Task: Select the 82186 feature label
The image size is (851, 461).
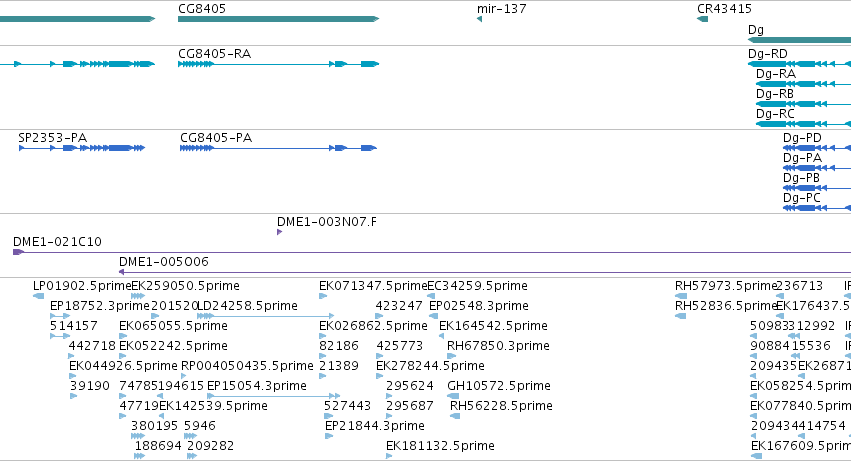Action: tap(339, 346)
